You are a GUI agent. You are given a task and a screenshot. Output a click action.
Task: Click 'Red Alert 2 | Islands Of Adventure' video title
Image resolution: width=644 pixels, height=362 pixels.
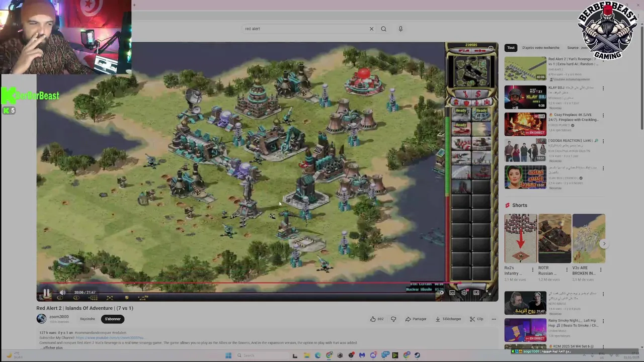tap(85, 308)
